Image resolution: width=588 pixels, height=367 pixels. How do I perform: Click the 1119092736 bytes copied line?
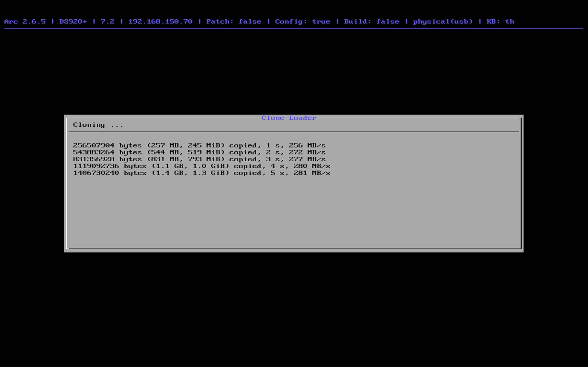coord(201,166)
